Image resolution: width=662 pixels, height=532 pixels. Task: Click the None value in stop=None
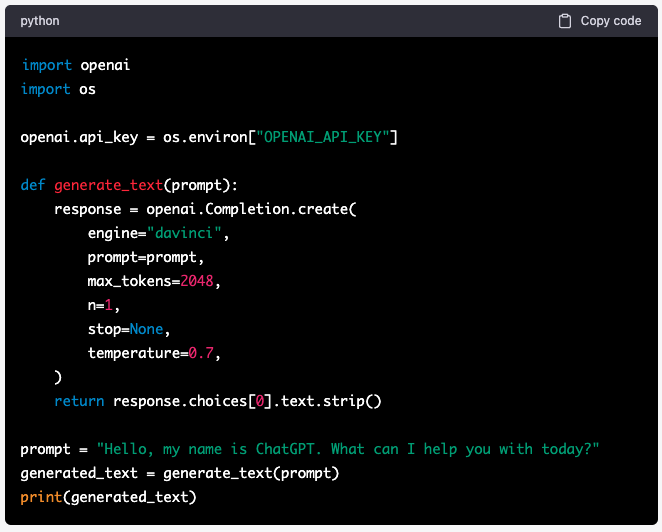click(x=146, y=329)
